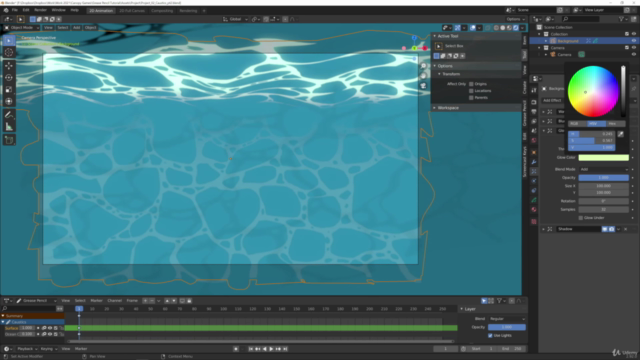Switch to the 2D Full Canvas workspace tab
640x360 pixels.
coord(132,11)
